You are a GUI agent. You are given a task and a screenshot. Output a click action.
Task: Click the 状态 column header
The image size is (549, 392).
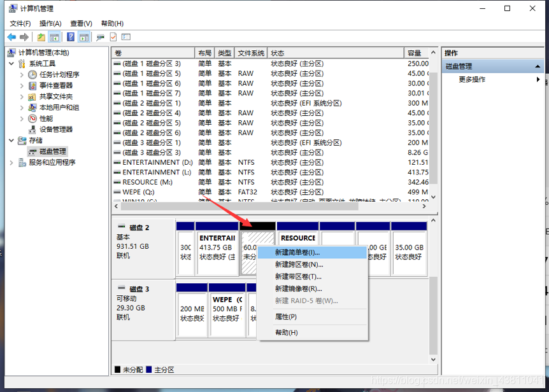pos(336,53)
